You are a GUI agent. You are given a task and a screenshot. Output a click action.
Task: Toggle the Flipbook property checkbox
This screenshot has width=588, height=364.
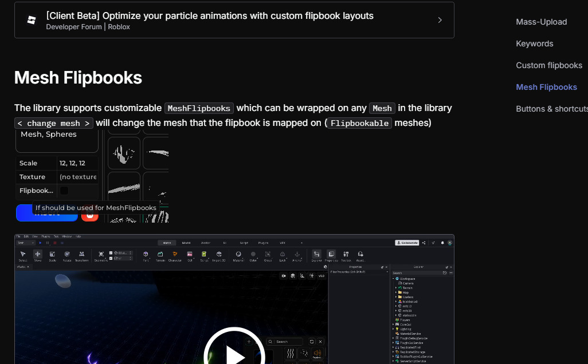point(63,191)
